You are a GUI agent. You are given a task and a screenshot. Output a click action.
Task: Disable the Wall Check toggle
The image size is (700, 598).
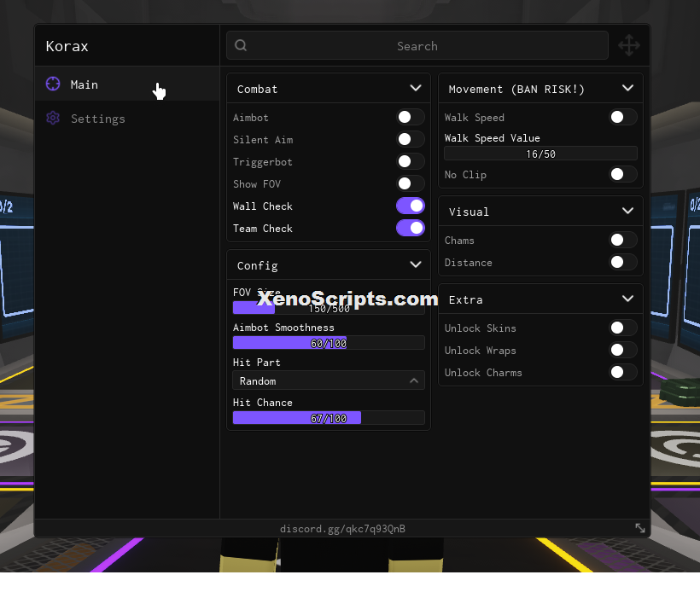411,206
